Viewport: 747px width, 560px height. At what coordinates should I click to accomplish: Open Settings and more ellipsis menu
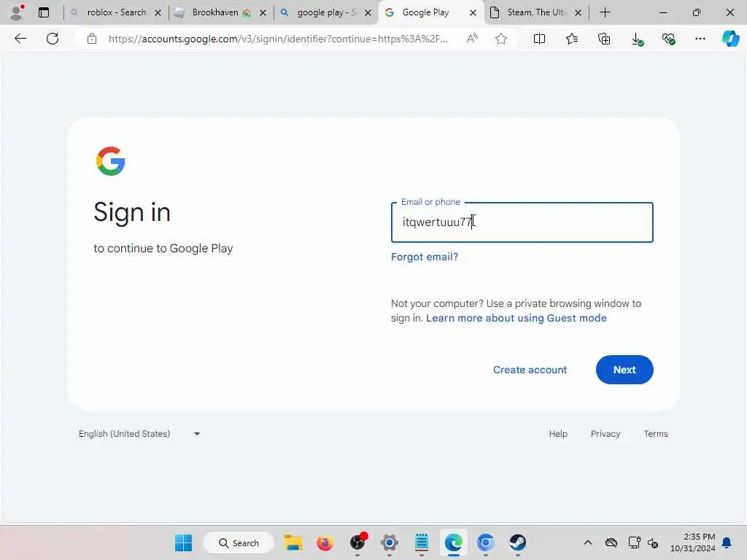tap(700, 39)
